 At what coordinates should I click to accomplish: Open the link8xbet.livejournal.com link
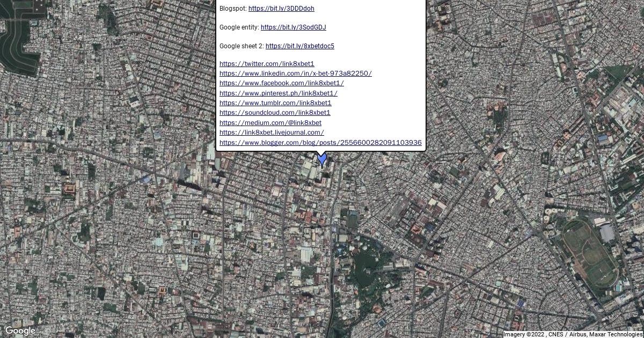(x=272, y=133)
